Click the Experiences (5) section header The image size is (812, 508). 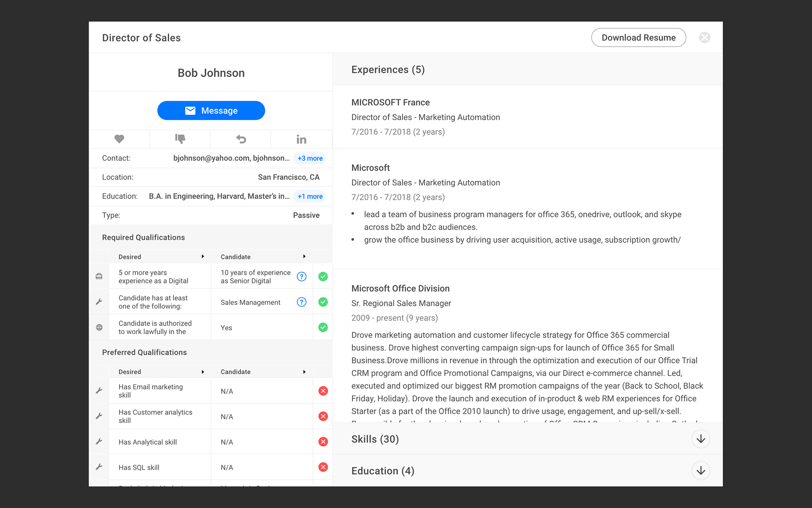(x=527, y=69)
